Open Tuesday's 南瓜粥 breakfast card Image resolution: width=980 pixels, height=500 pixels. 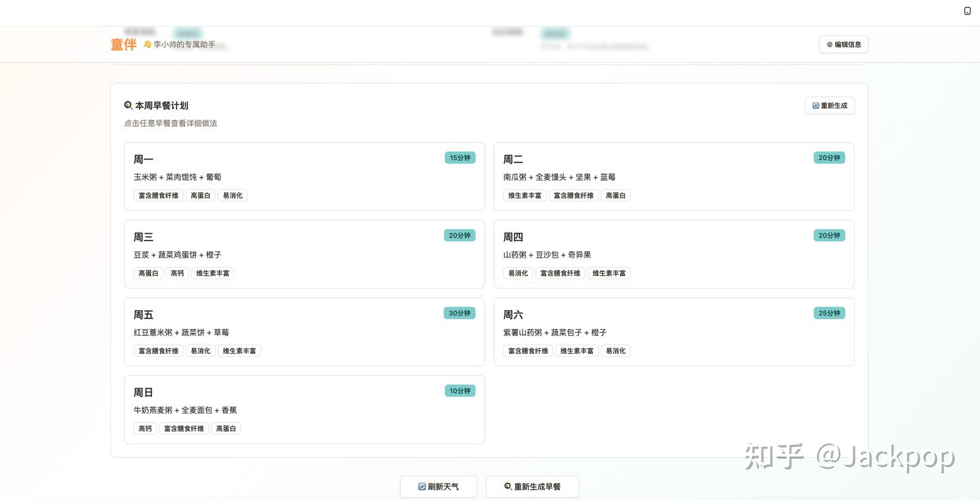[674, 176]
